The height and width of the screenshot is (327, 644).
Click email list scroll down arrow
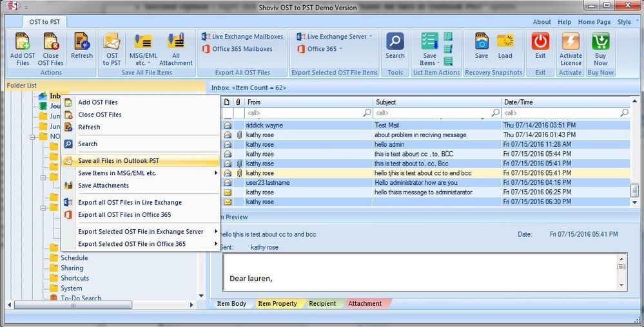(634, 202)
